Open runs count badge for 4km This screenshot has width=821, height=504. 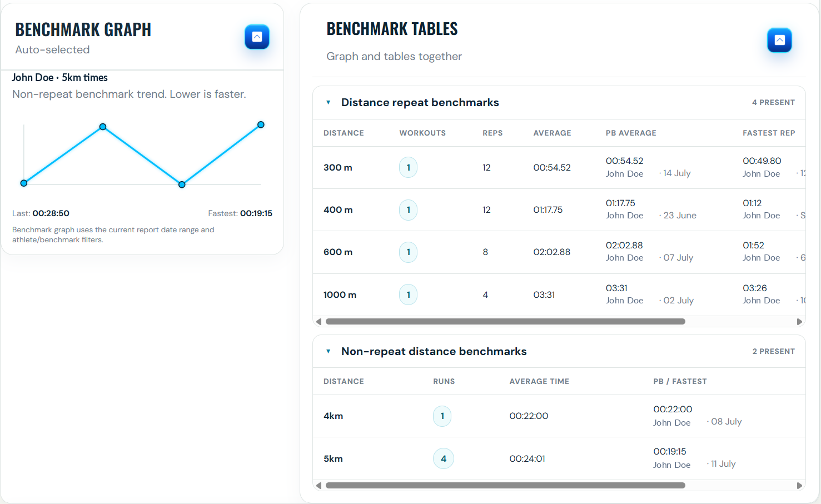pyautogui.click(x=442, y=416)
